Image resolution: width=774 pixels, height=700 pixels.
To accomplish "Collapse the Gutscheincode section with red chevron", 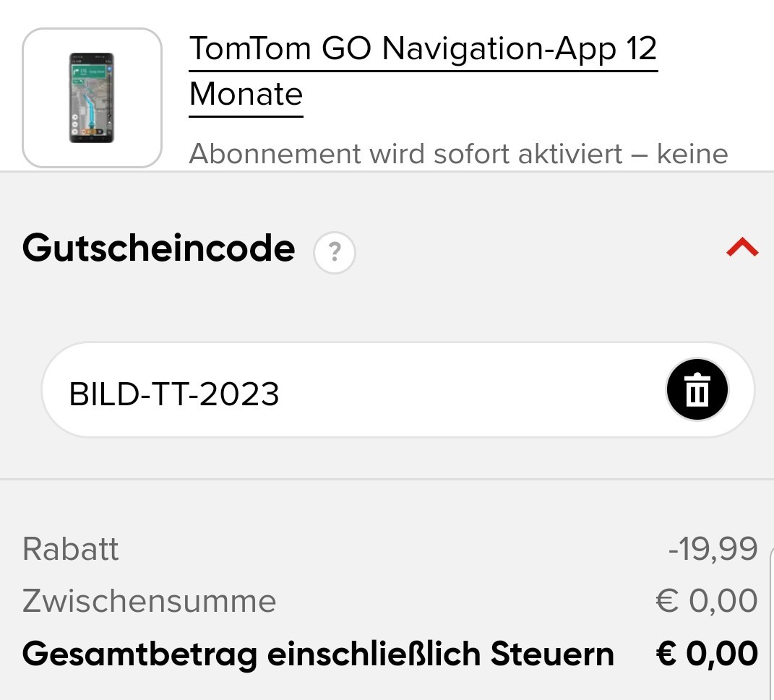I will pos(742,248).
